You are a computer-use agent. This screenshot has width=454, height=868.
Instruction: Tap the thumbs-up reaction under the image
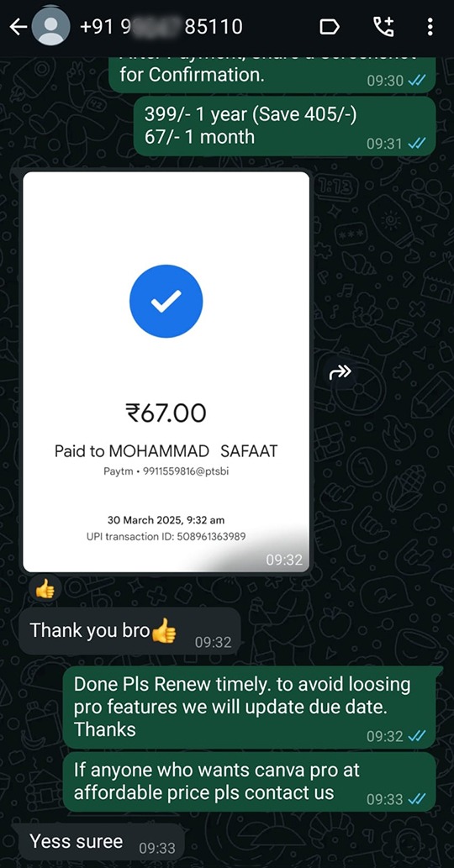coord(45,590)
